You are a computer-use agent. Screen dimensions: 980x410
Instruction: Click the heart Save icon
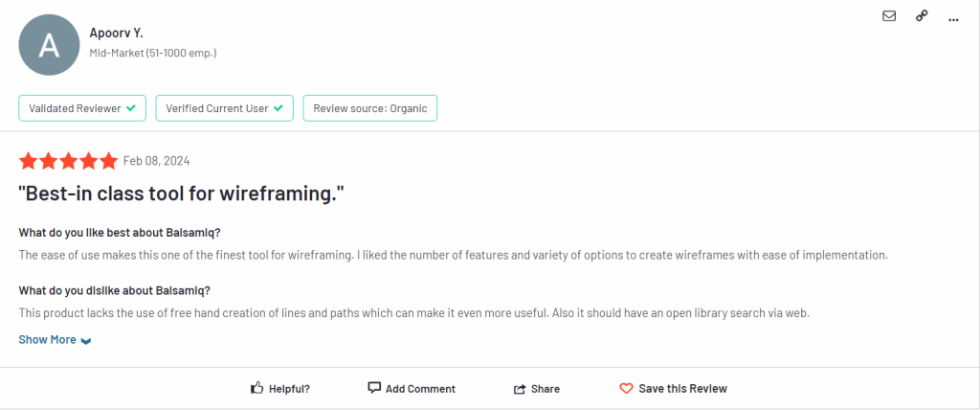click(x=626, y=389)
